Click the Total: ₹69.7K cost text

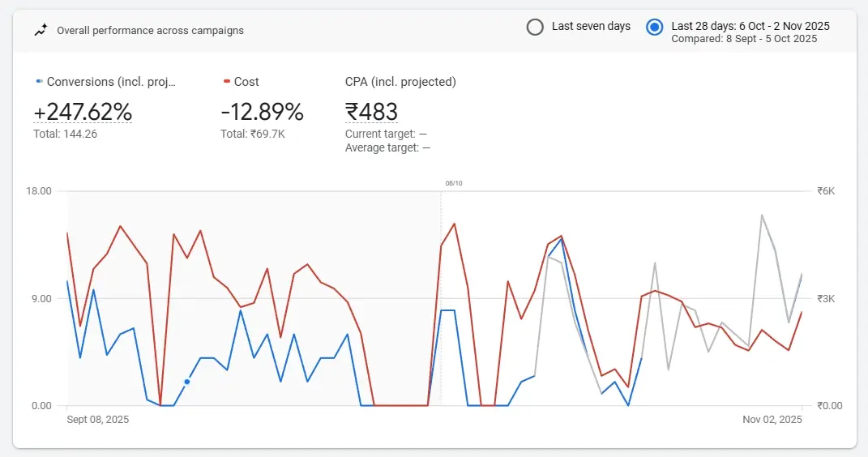[x=252, y=134]
